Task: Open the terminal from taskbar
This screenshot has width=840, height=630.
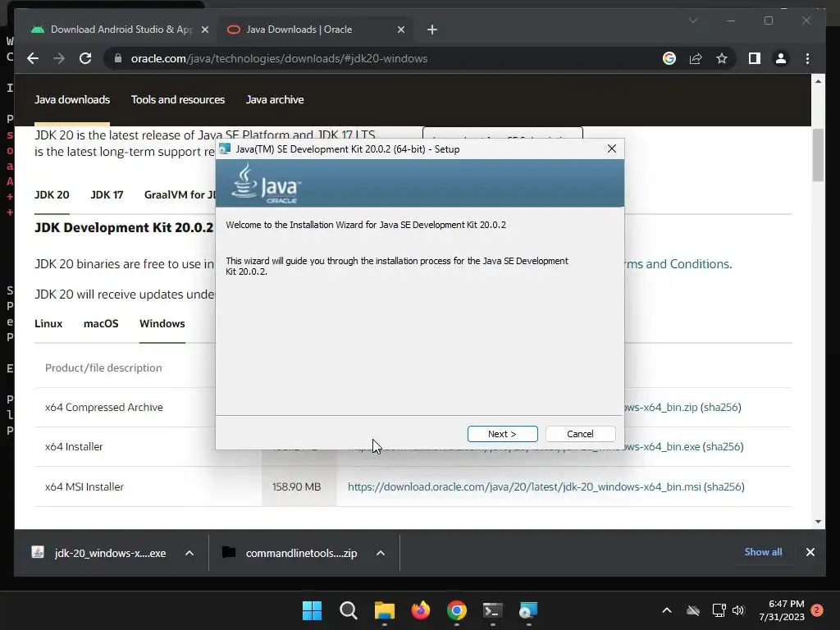Action: [x=492, y=610]
